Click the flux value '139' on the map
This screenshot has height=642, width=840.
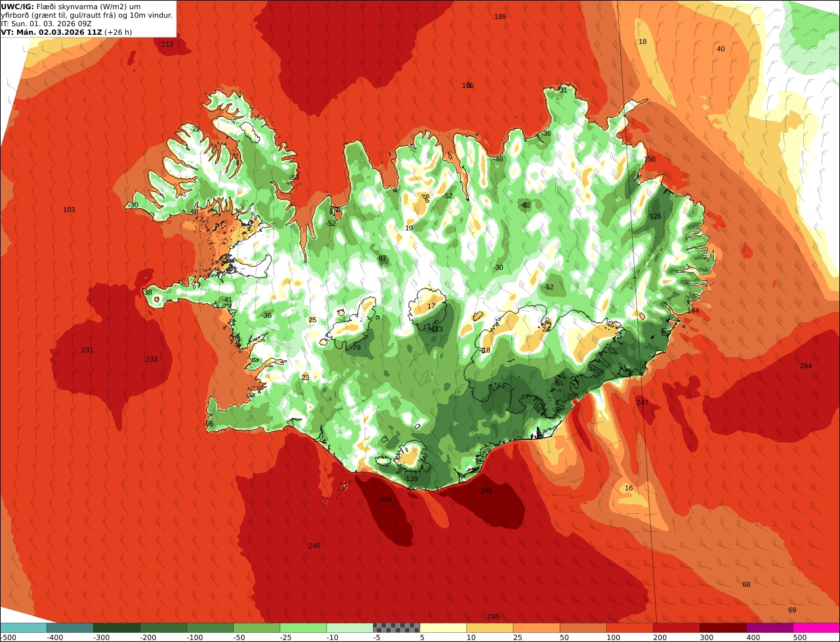click(411, 479)
